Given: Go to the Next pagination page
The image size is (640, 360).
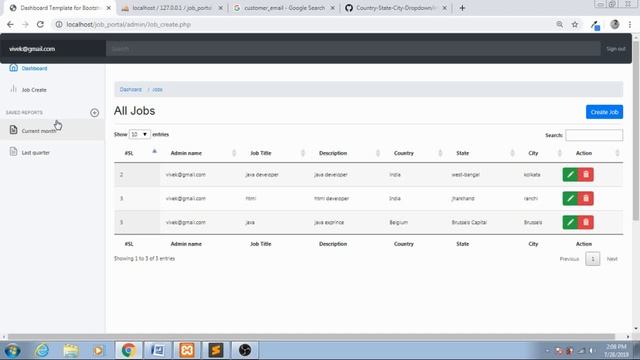Looking at the screenshot, I should 612,259.
